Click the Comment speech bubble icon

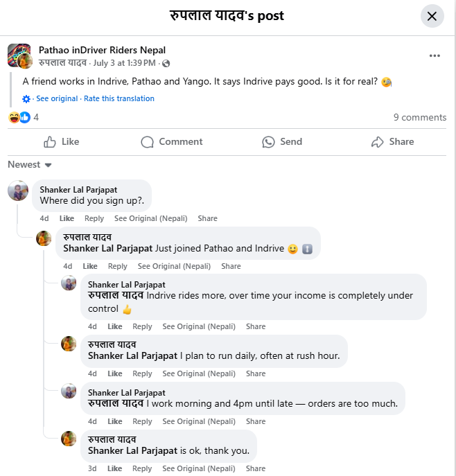[147, 142]
